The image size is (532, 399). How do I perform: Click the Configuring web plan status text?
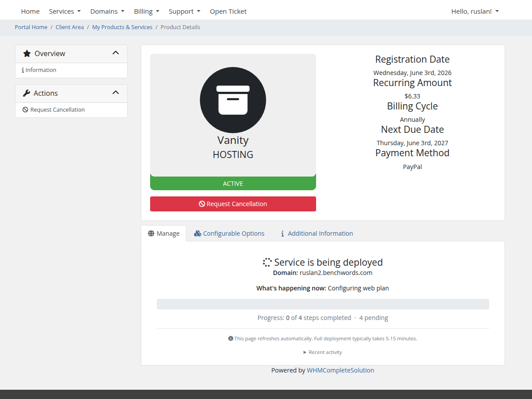coord(358,288)
